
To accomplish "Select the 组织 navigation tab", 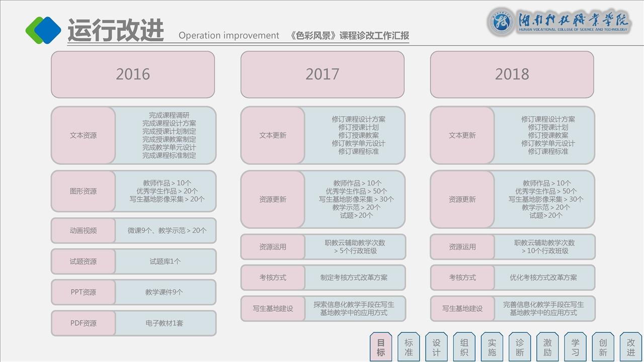I will pos(464,347).
